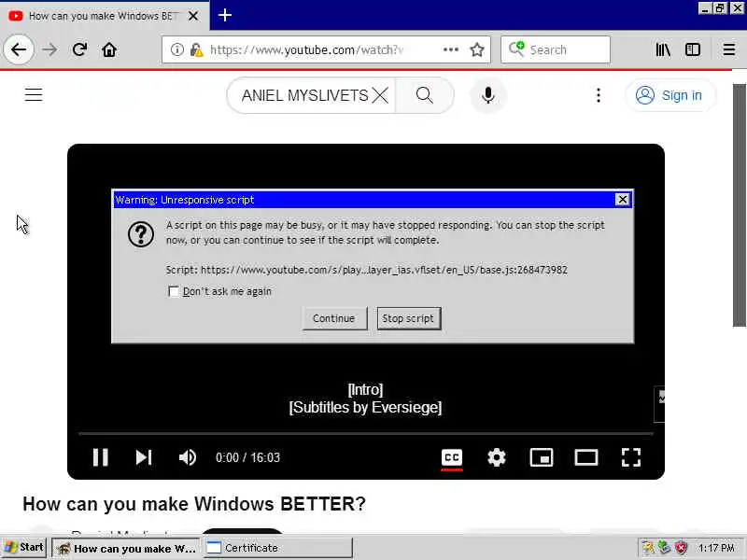
Task: Show site information icon in address bar
Action: (176, 49)
